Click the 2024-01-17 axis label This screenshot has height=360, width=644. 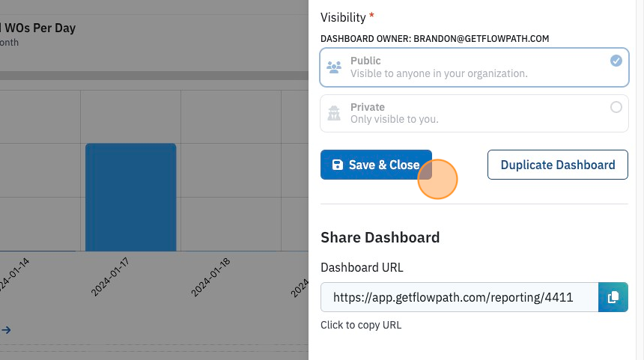110,277
